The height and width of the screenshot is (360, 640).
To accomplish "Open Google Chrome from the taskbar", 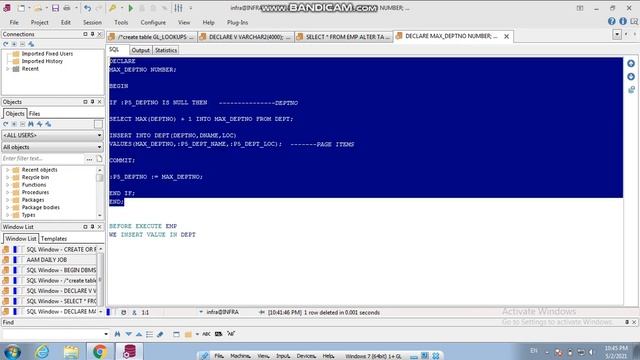I will tap(100, 351).
